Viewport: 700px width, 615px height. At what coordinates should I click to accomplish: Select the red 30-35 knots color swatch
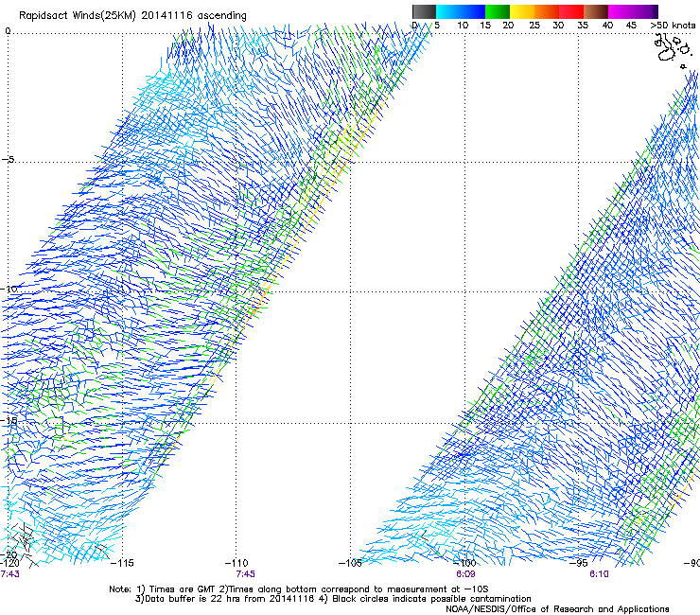pos(571,11)
